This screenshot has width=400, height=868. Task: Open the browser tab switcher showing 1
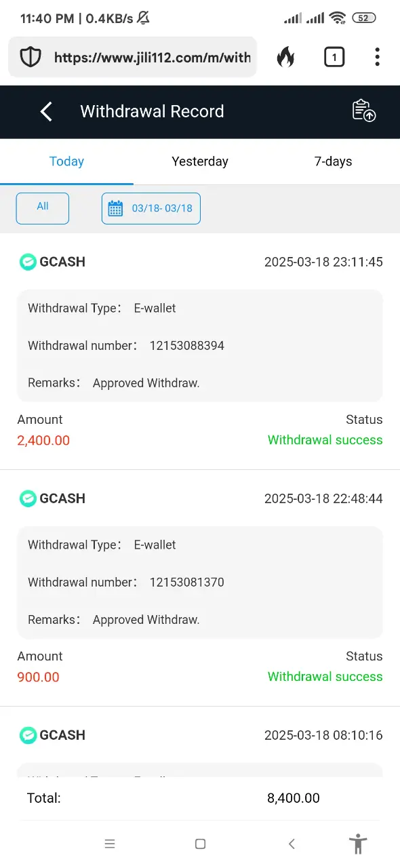point(334,58)
